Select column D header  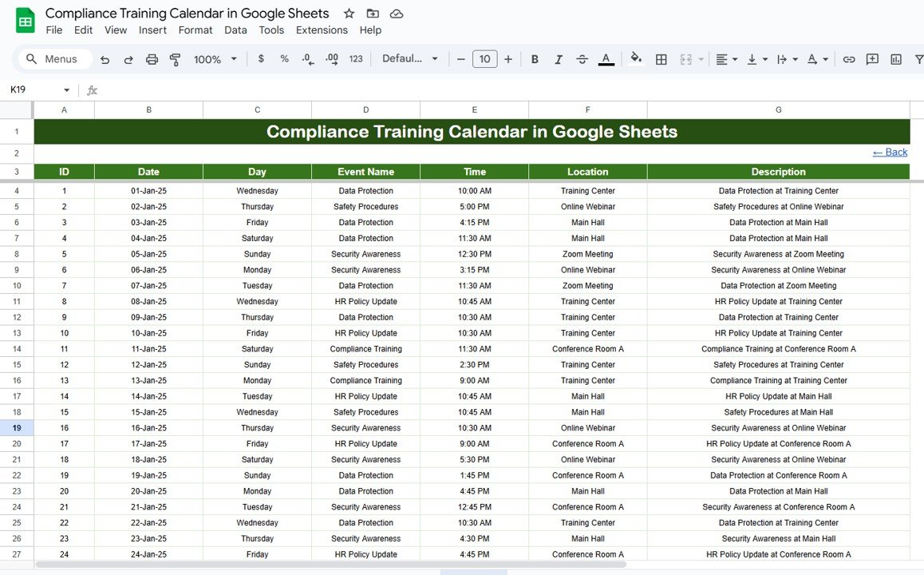coord(366,109)
